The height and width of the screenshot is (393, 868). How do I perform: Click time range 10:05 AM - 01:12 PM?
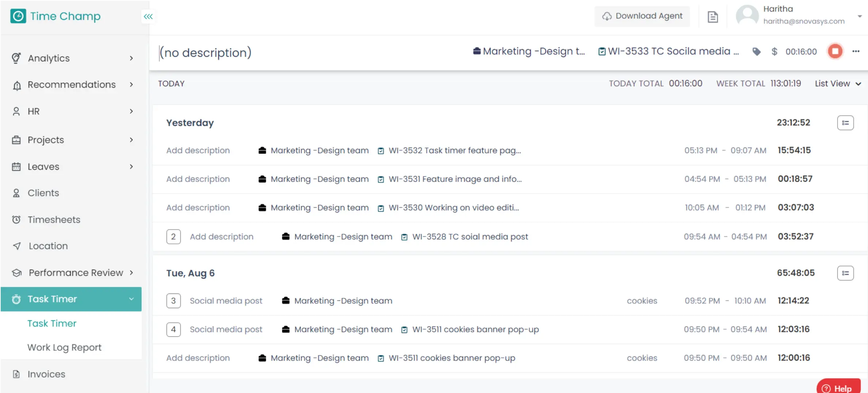(725, 207)
